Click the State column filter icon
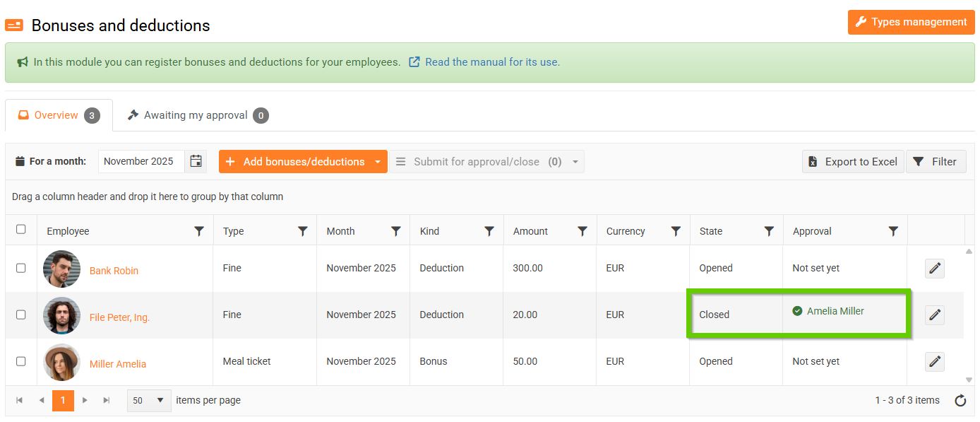This screenshot has width=980, height=422. coord(769,231)
